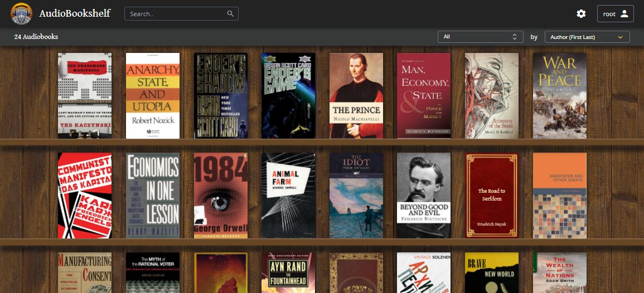Open settings via the gear icon
This screenshot has height=293, width=644.
coord(581,14)
